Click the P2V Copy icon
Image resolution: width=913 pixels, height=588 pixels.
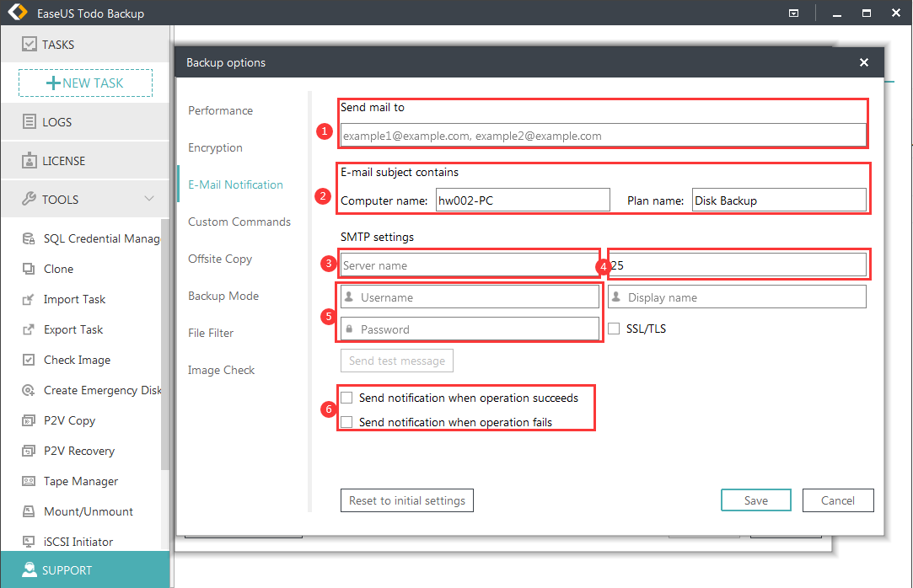[x=29, y=420]
